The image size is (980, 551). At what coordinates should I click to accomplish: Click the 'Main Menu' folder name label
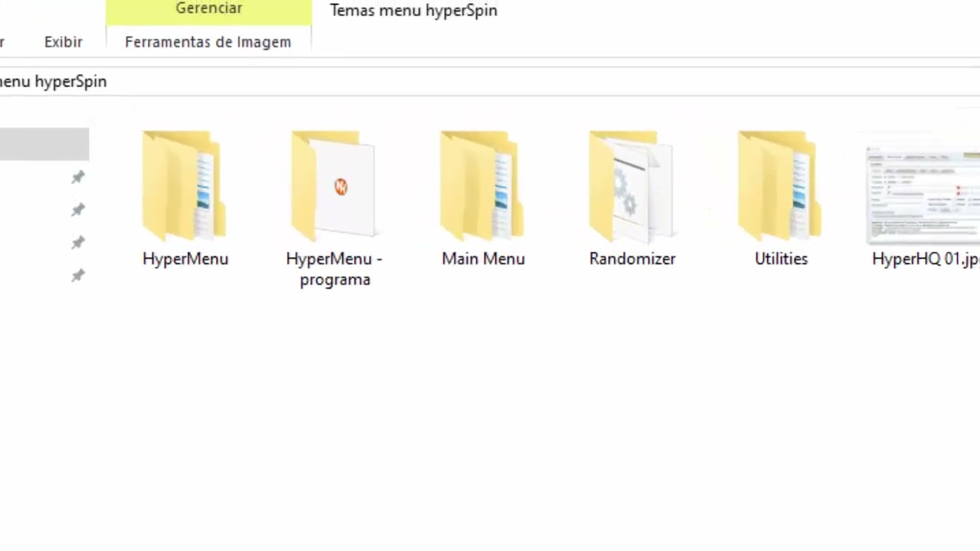click(483, 259)
